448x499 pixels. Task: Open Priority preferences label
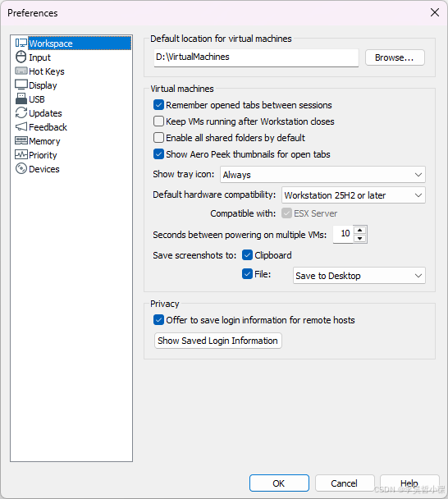point(43,155)
